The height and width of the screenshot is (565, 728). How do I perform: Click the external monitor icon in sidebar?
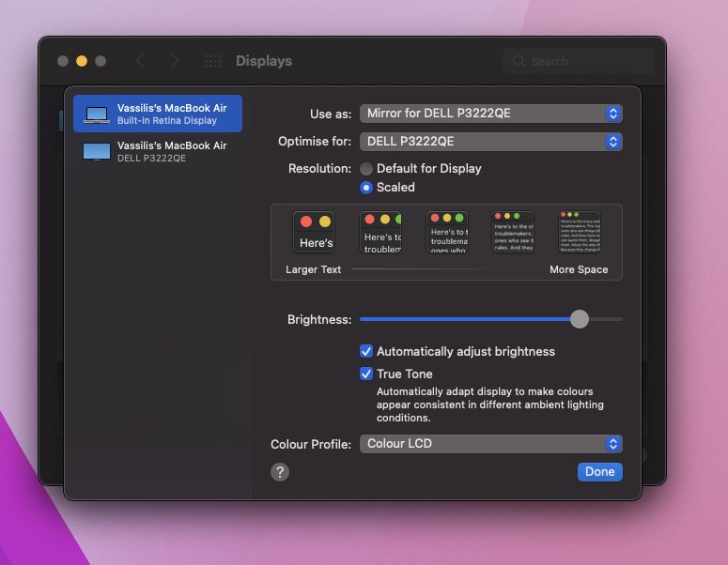pos(97,152)
